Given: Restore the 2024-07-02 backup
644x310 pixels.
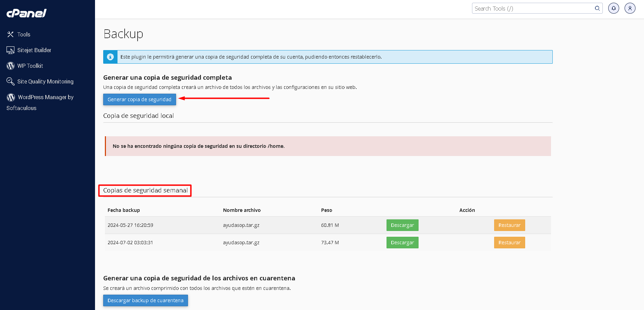Looking at the screenshot, I should [x=509, y=243].
